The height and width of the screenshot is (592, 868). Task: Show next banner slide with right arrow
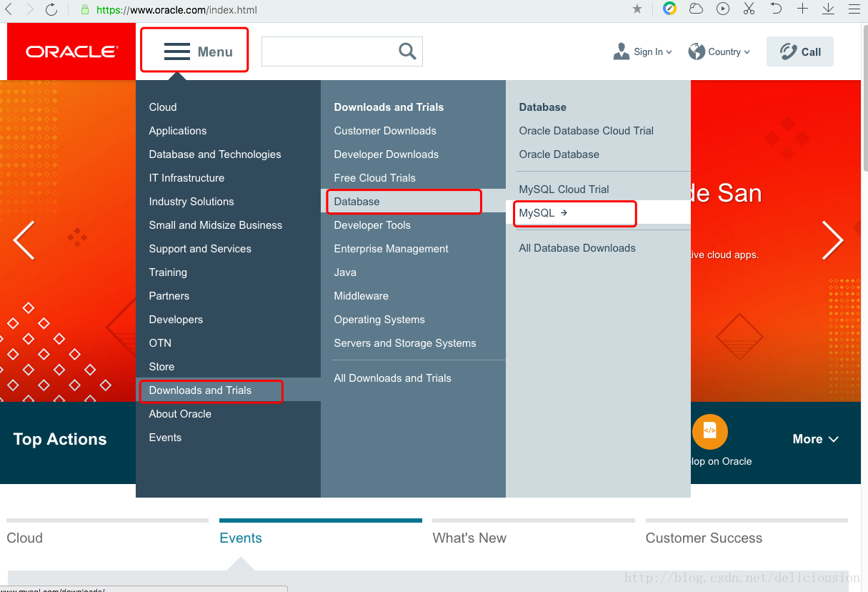pos(833,240)
